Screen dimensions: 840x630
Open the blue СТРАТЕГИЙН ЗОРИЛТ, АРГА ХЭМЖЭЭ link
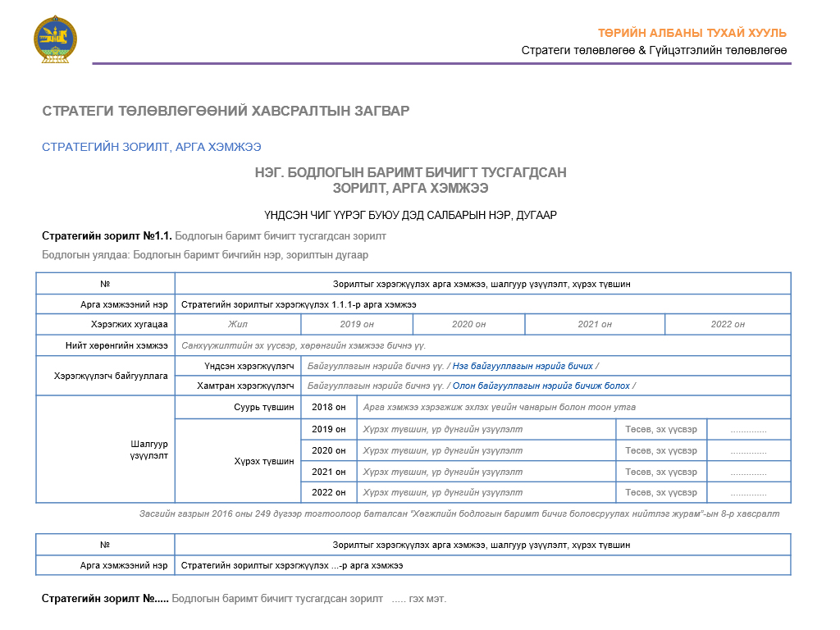151,147
